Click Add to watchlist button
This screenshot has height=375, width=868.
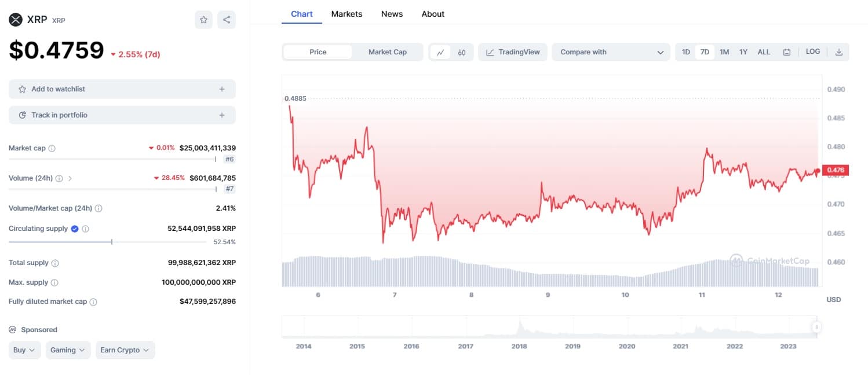click(122, 89)
